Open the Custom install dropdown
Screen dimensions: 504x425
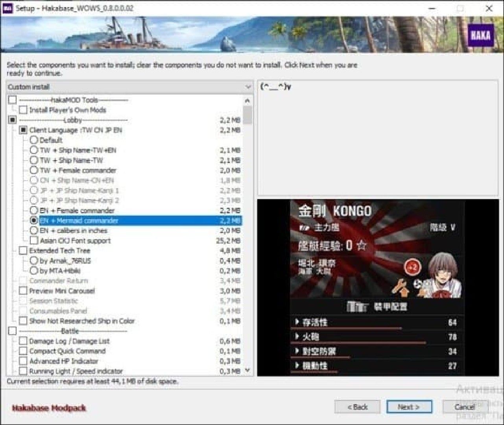(129, 87)
